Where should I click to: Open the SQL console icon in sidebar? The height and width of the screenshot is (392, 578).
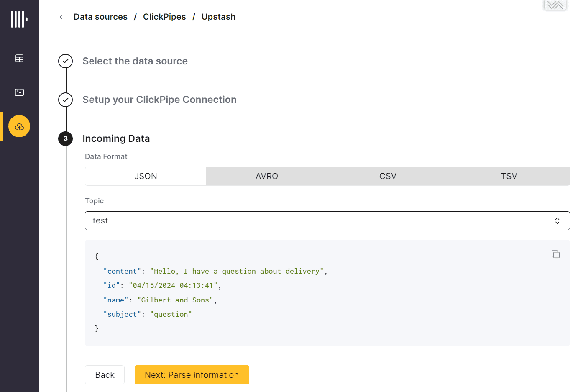point(19,92)
